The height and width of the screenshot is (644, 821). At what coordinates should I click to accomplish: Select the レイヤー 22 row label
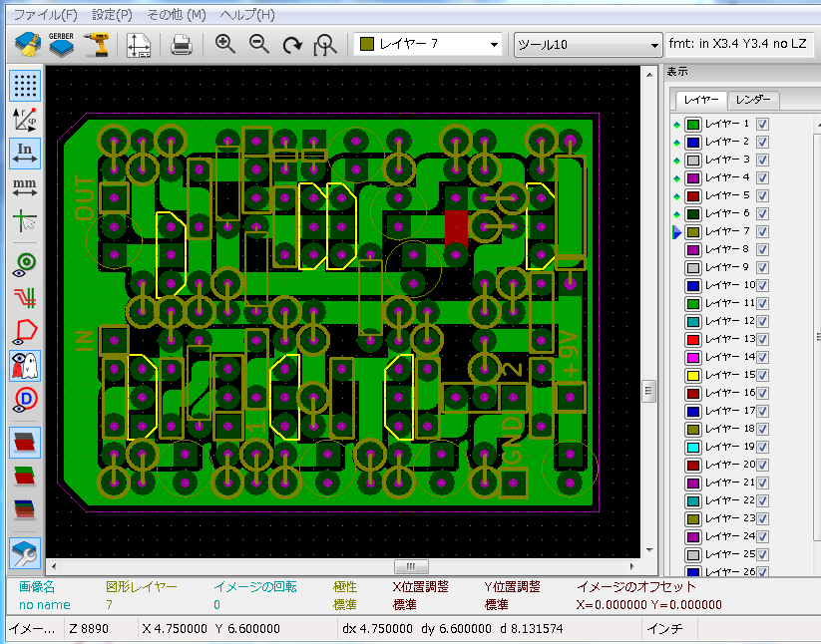click(730, 501)
